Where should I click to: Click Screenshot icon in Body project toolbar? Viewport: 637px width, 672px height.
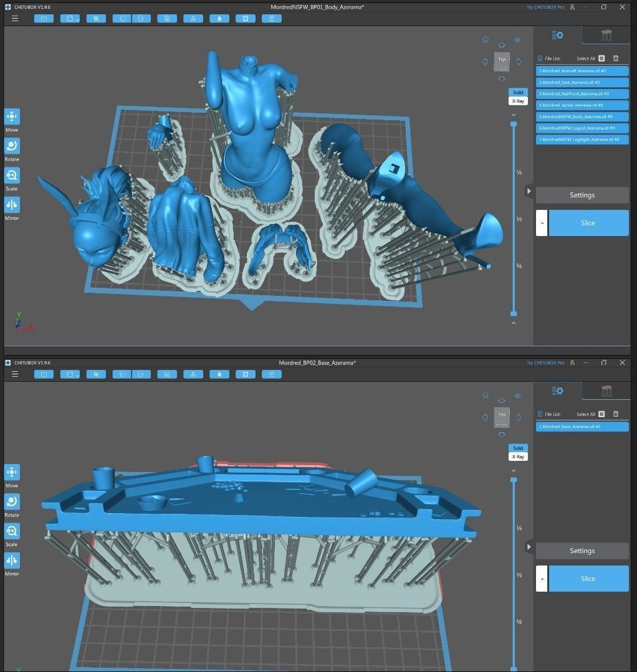tap(96, 19)
